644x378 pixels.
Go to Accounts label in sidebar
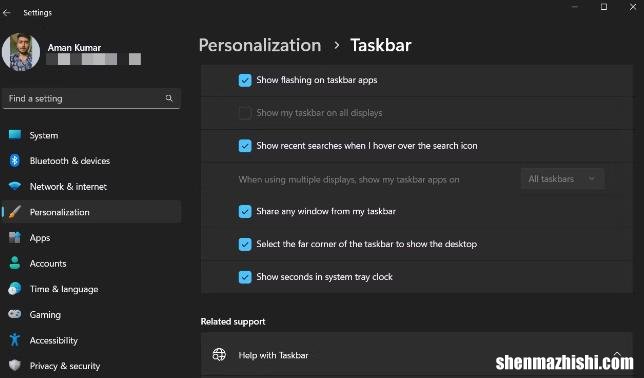(x=48, y=263)
